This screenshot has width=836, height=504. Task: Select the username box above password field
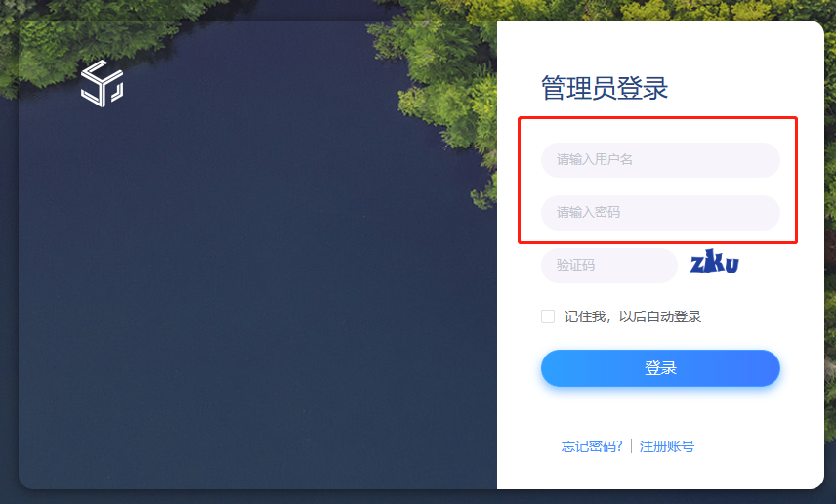point(660,159)
